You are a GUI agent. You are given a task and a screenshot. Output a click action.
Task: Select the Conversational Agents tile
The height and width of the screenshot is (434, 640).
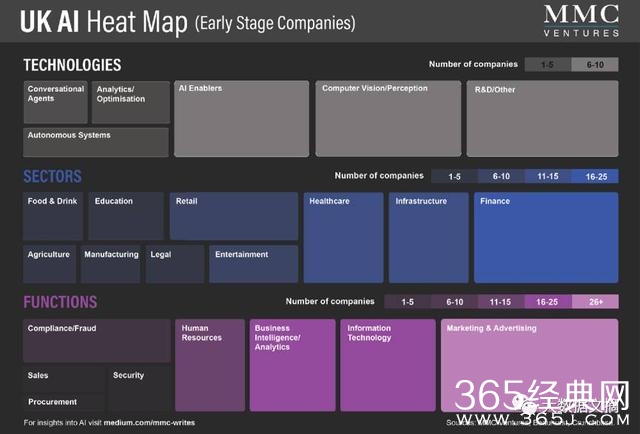(x=55, y=102)
